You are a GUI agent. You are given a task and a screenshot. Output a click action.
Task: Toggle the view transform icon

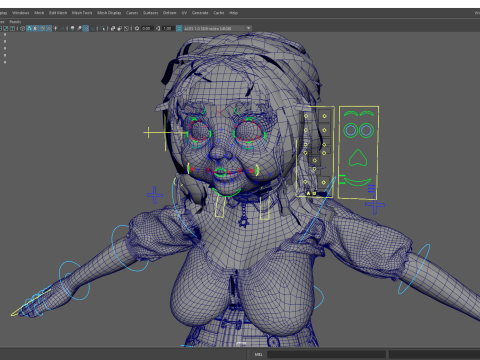tap(179, 28)
